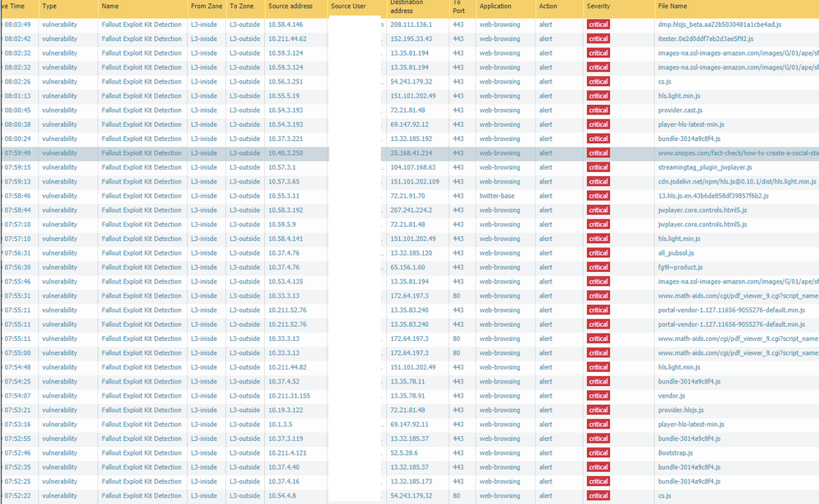The height and width of the screenshot is (504, 819).
Task: Sort by the Application column header
Action: point(495,7)
